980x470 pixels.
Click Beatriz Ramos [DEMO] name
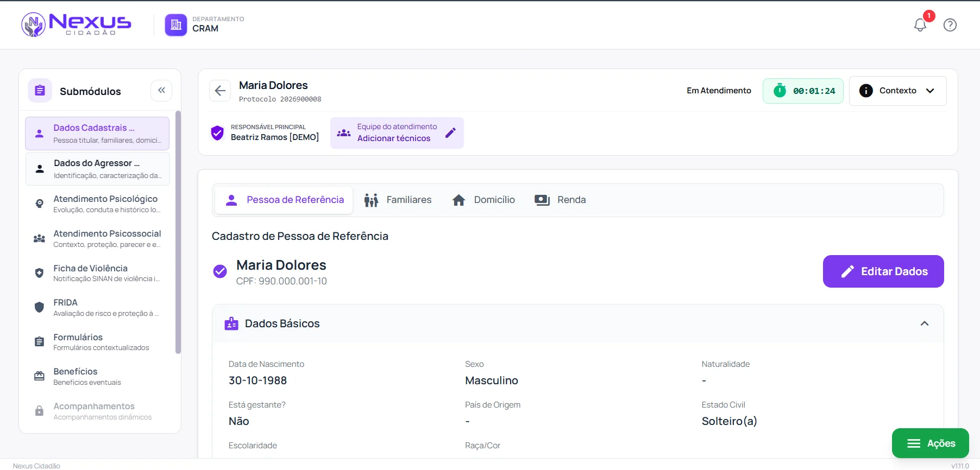(275, 137)
